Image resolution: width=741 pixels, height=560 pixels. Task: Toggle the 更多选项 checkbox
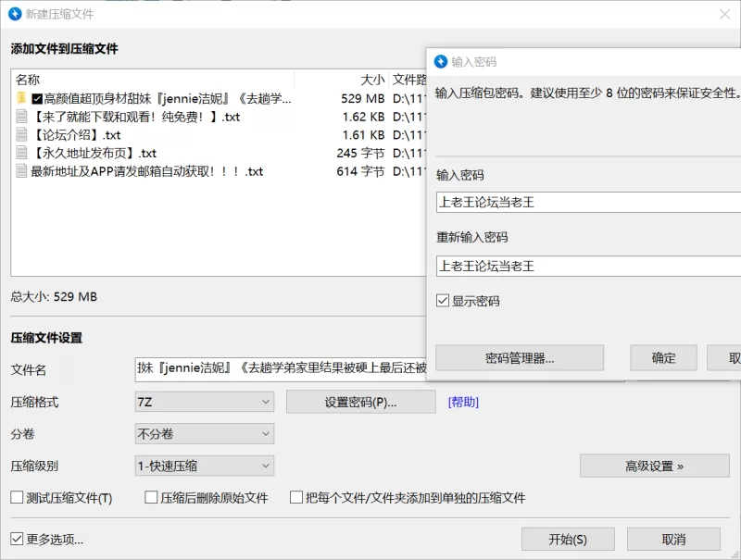(x=17, y=539)
